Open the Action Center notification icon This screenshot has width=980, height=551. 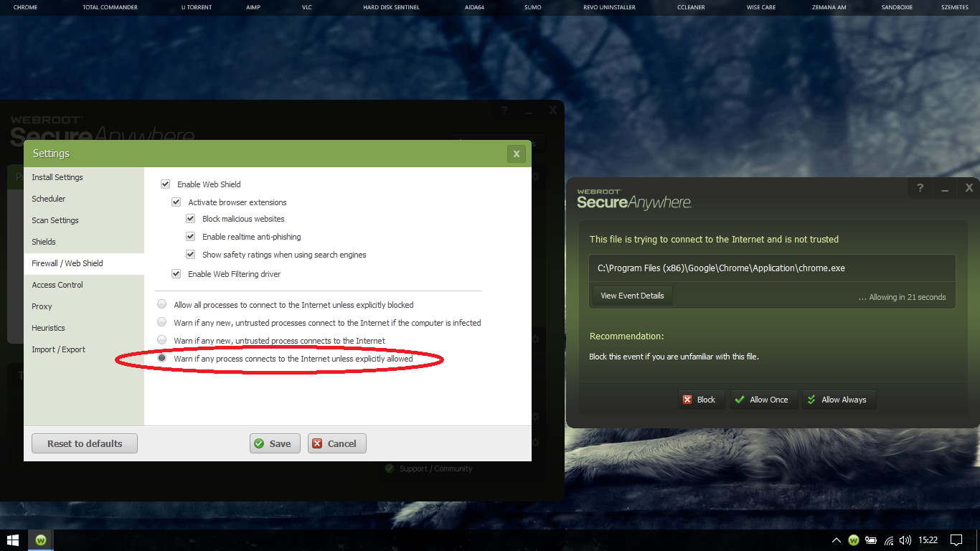coord(956,540)
